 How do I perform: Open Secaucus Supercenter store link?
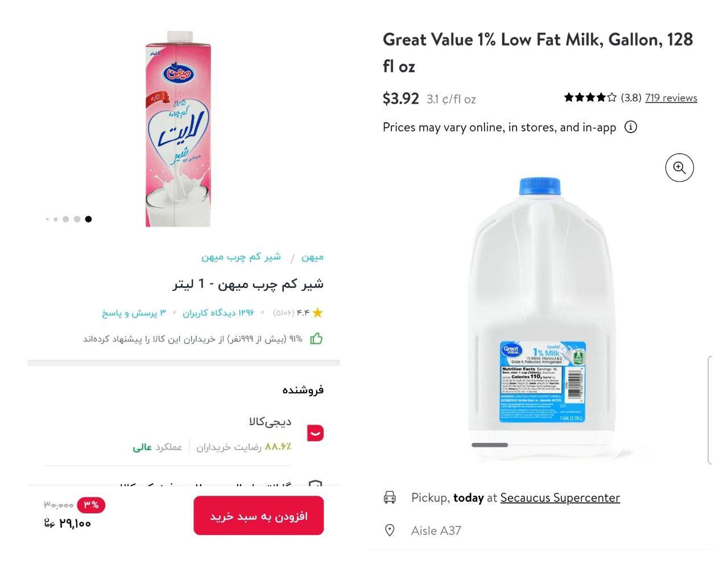[x=560, y=497]
